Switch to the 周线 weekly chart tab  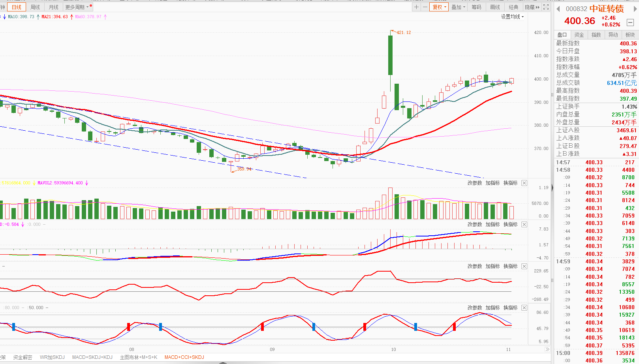click(35, 7)
